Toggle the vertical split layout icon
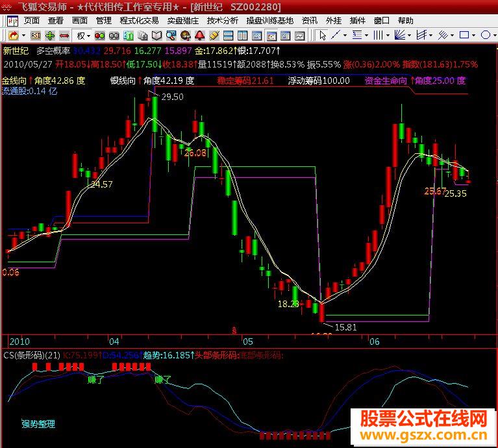Image resolution: width=498 pixels, height=448 pixels. pyautogui.click(x=243, y=36)
